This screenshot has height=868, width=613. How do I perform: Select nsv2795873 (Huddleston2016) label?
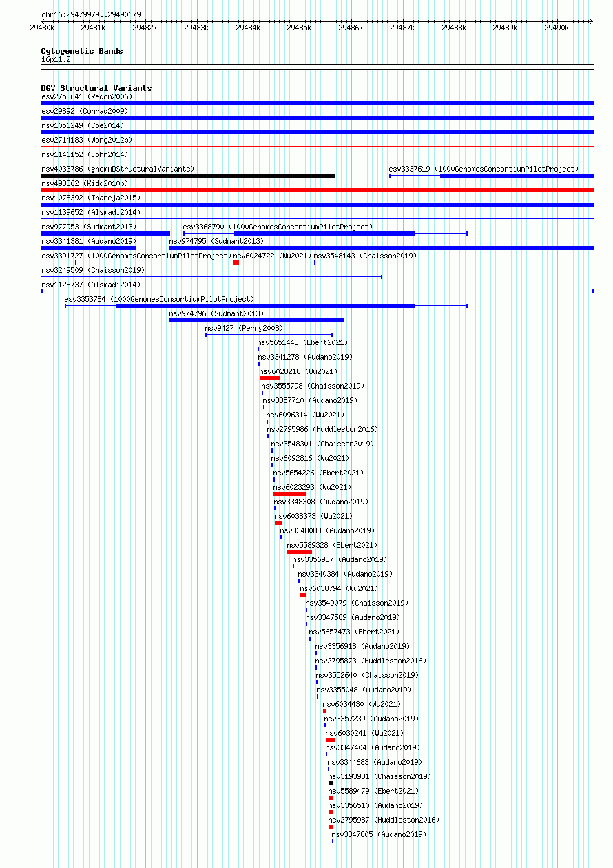371,661
